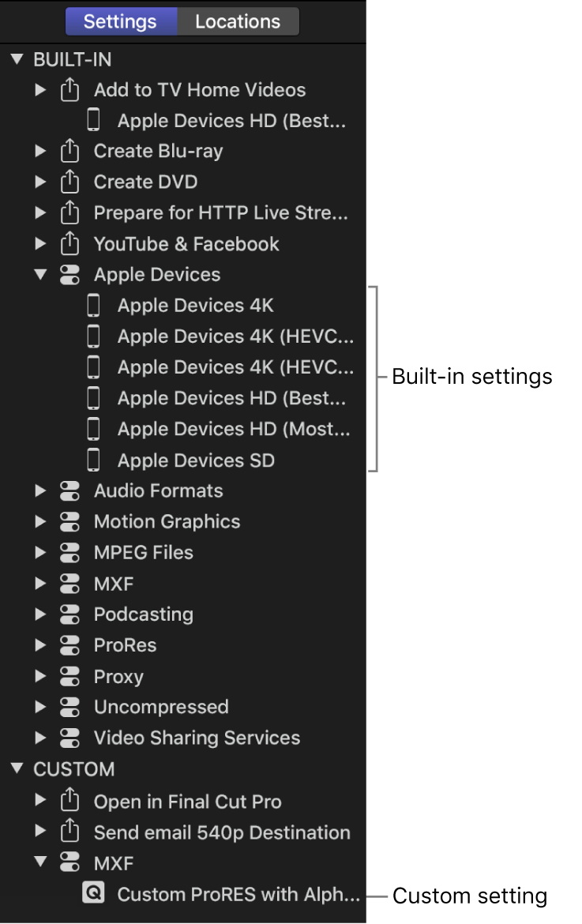
Task: Click the phone icon next to Apple Devices SD
Action: 94,460
